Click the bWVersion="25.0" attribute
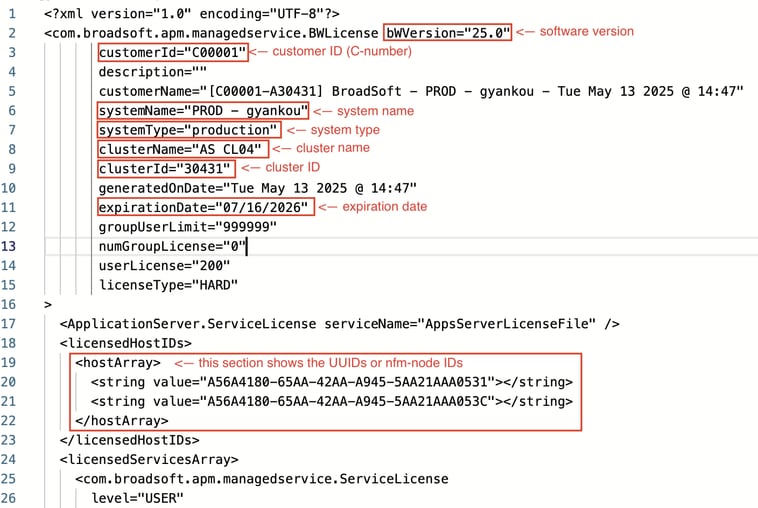758x508 pixels. 448,33
